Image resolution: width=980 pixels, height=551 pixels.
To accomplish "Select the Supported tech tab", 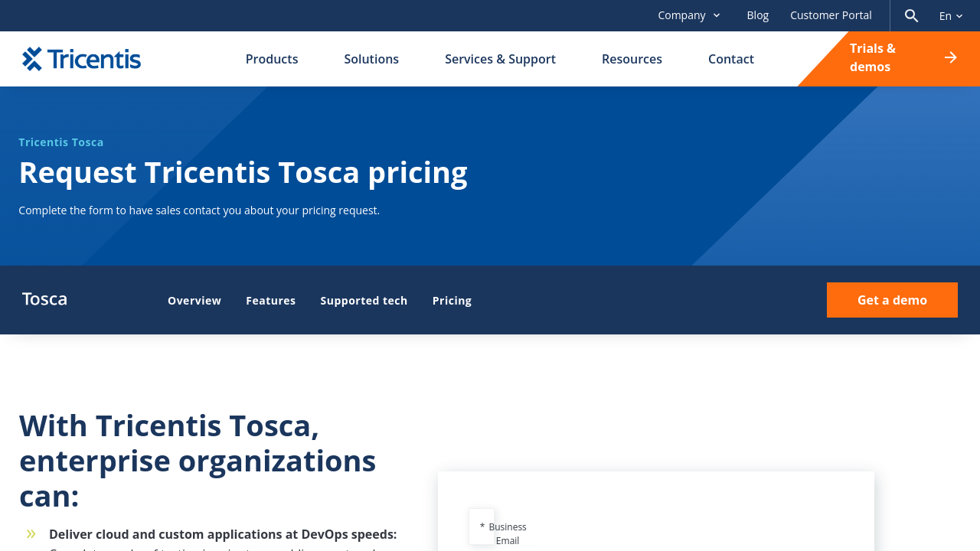I will pyautogui.click(x=364, y=301).
